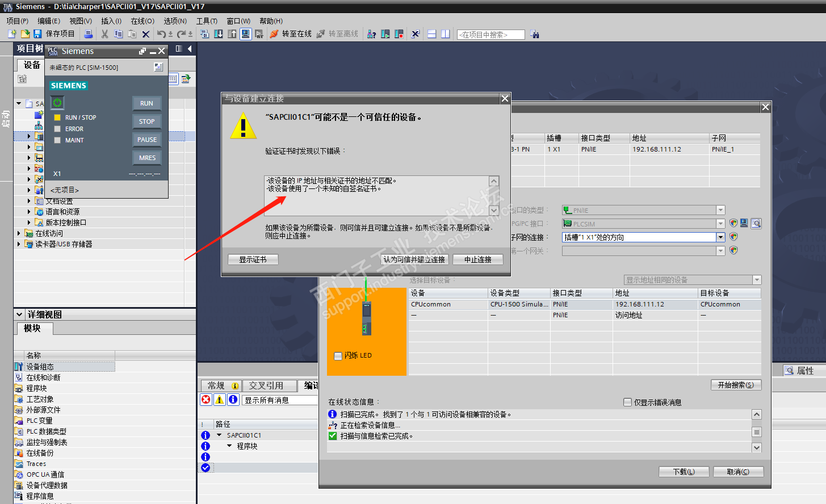Switch PLCSIM to project view icon

coord(158,67)
